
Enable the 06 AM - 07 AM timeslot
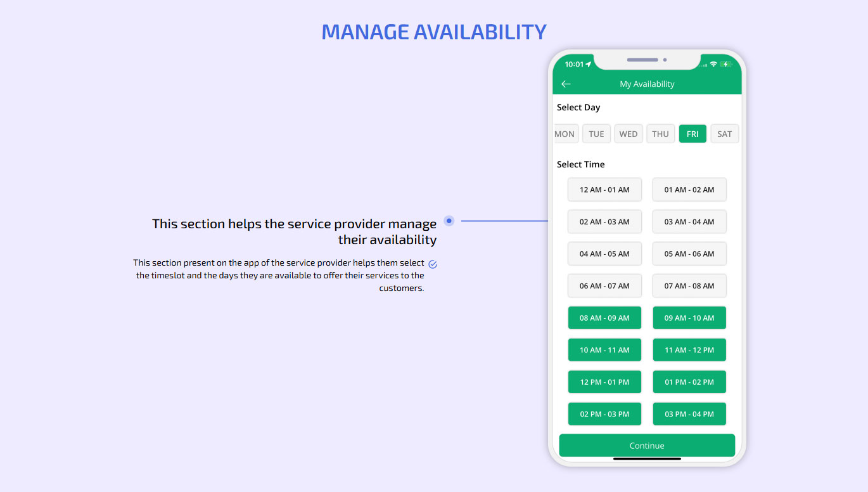pyautogui.click(x=604, y=286)
